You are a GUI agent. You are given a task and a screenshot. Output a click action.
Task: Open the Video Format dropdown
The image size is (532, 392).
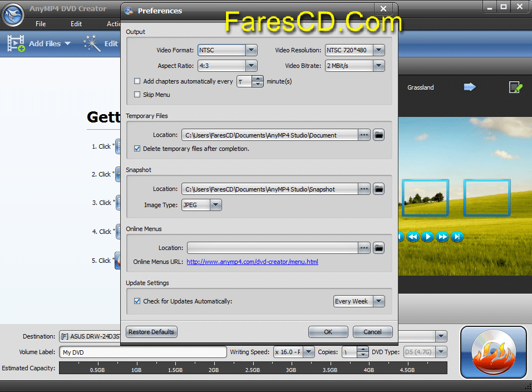pos(251,50)
